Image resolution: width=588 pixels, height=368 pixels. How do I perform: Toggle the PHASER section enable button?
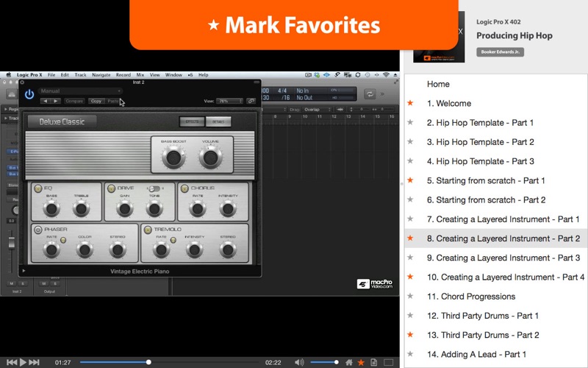[38, 230]
